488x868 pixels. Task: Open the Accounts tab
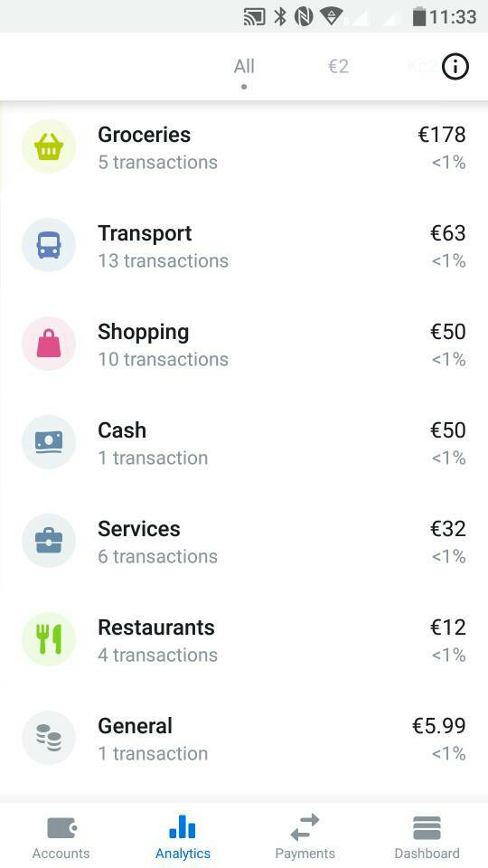pyautogui.click(x=61, y=837)
